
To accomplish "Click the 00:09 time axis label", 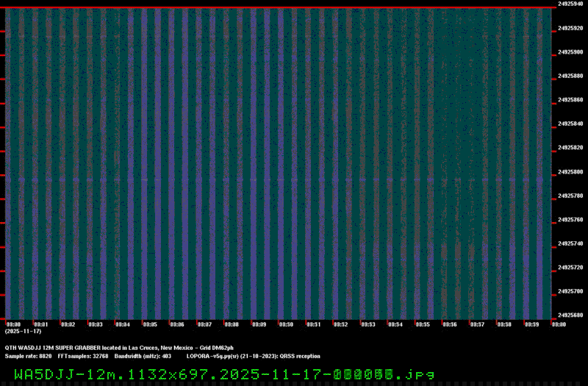I will (x=259, y=324).
